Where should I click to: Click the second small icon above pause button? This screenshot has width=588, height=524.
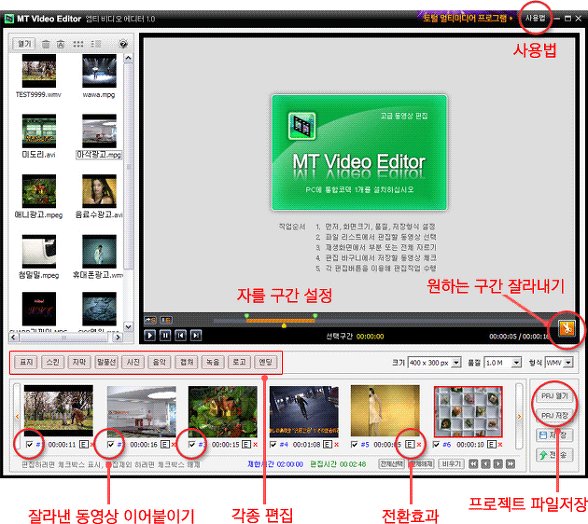tap(166, 320)
